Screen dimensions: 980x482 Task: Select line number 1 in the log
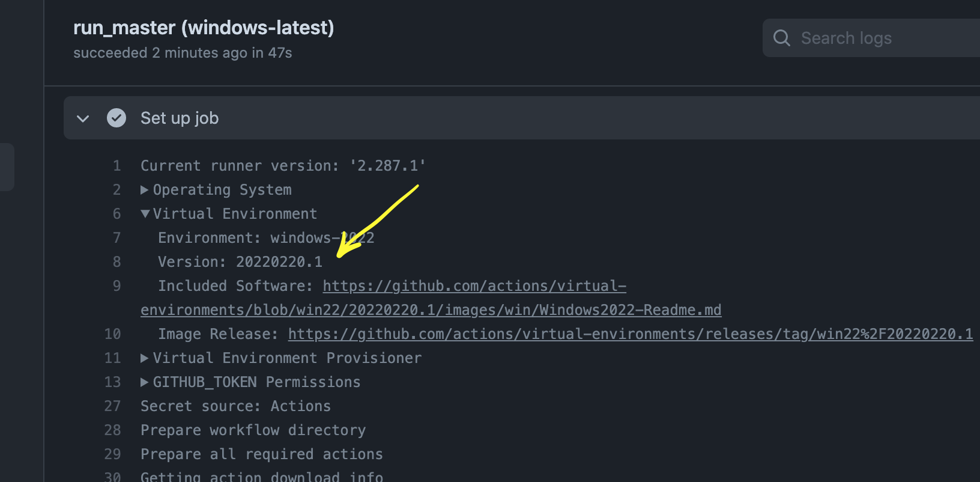point(116,165)
